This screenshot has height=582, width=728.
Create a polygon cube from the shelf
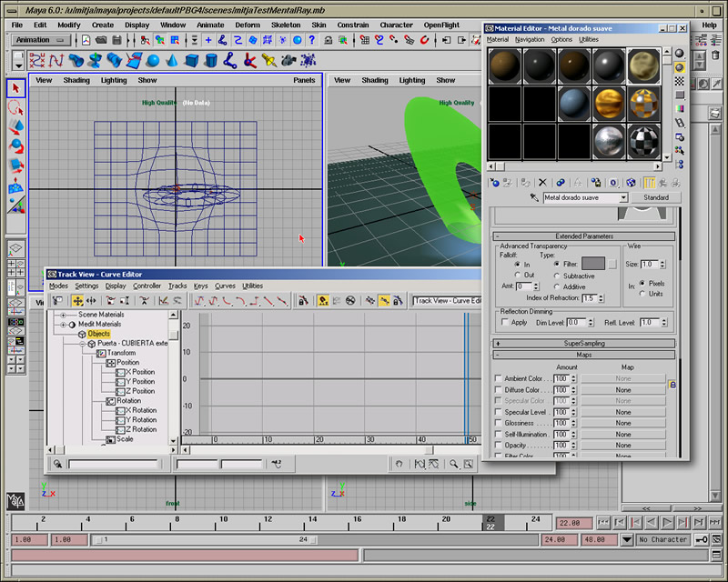(191, 60)
